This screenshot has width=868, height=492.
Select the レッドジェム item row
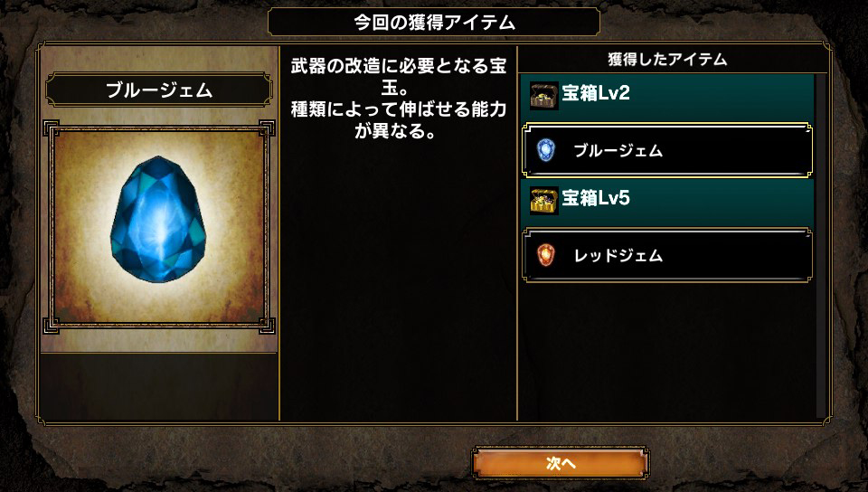[667, 256]
